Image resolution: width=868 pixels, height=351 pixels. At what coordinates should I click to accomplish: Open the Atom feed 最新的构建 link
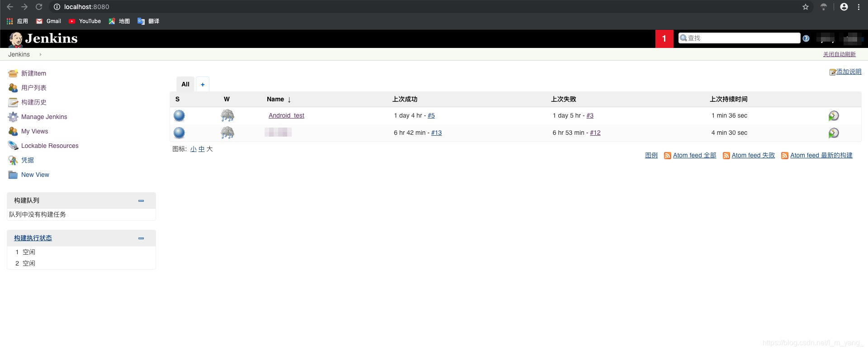click(x=821, y=156)
